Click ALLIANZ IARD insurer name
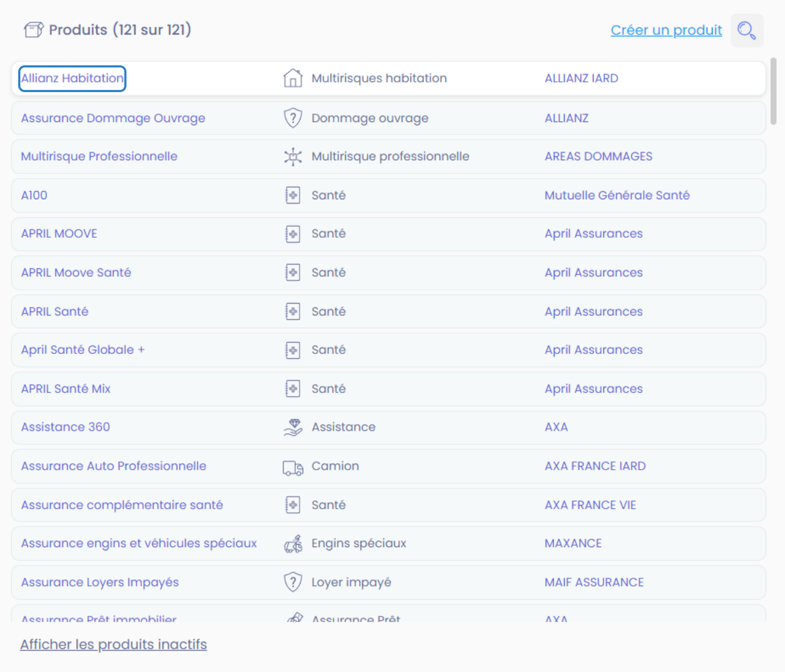The width and height of the screenshot is (785, 672). 581,78
